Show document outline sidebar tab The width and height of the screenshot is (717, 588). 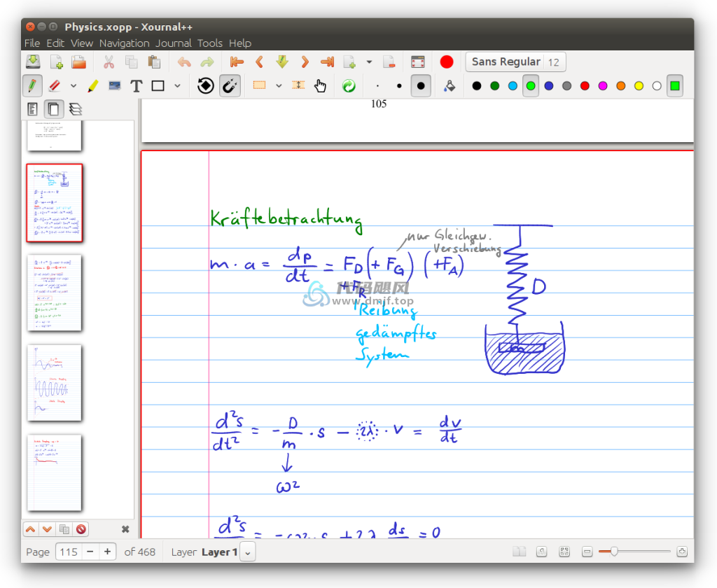[32, 109]
